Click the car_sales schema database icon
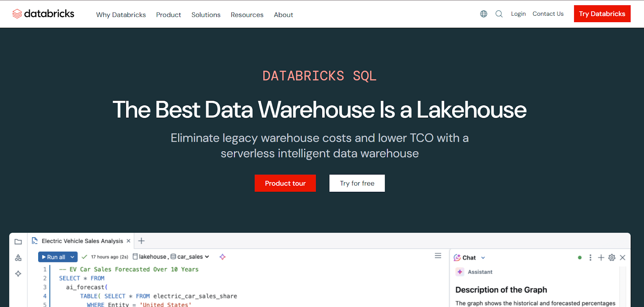644x307 pixels. pyautogui.click(x=173, y=257)
